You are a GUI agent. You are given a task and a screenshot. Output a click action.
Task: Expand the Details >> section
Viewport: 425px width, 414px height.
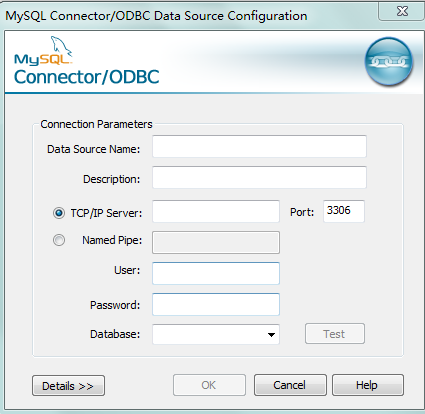68,386
